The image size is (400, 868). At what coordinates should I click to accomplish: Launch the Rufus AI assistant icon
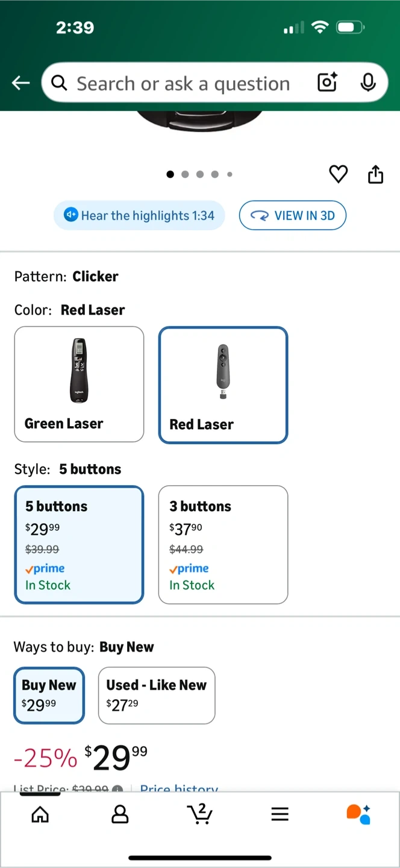pyautogui.click(x=358, y=814)
